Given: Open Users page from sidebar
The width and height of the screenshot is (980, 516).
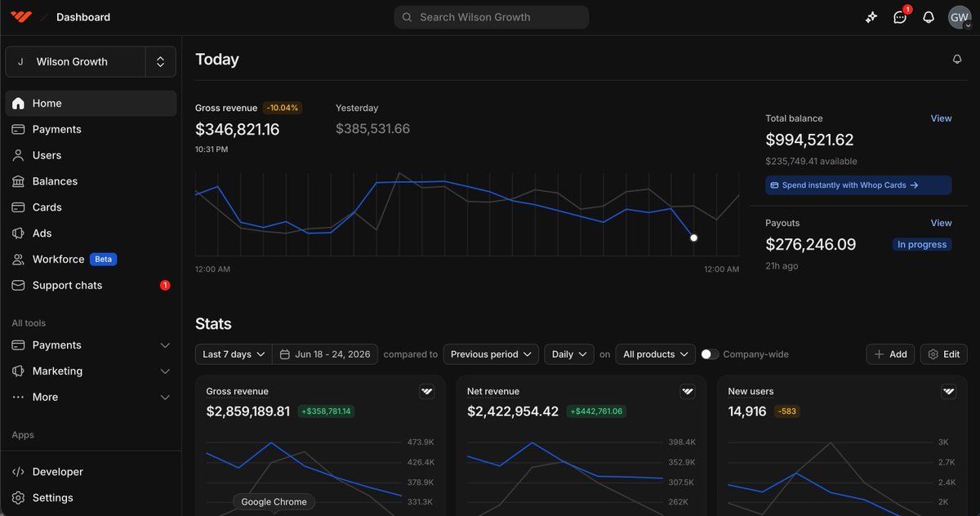Looking at the screenshot, I should [x=91, y=155].
